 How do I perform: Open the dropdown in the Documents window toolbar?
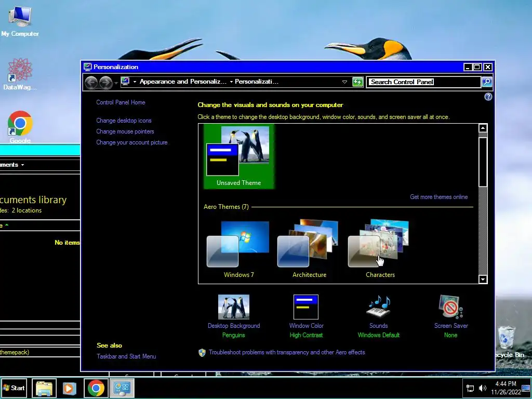point(22,165)
